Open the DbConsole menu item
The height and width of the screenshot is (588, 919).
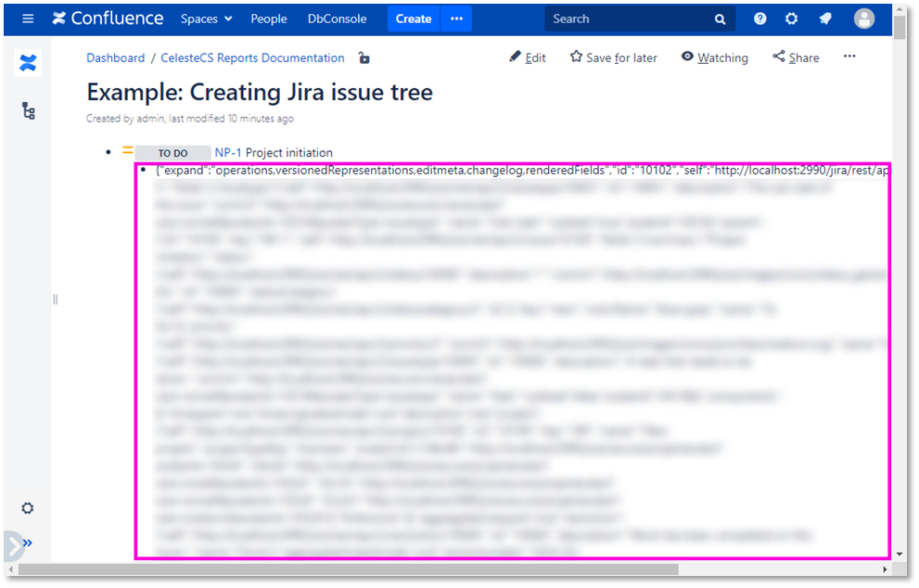pos(337,19)
